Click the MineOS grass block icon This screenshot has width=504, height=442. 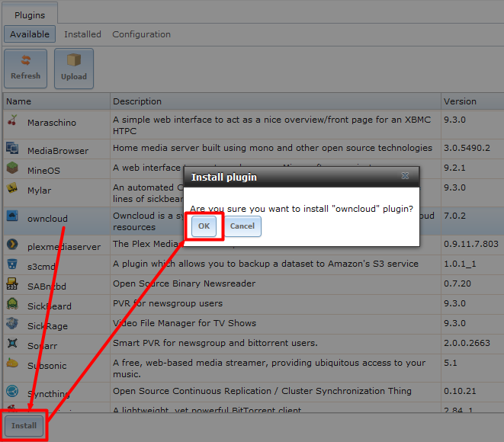coord(12,168)
